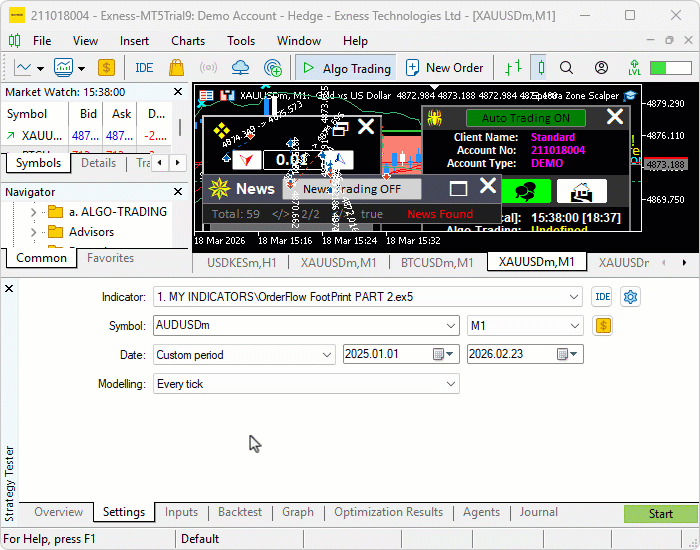Click the red sell arrow on trade panel

click(x=247, y=160)
